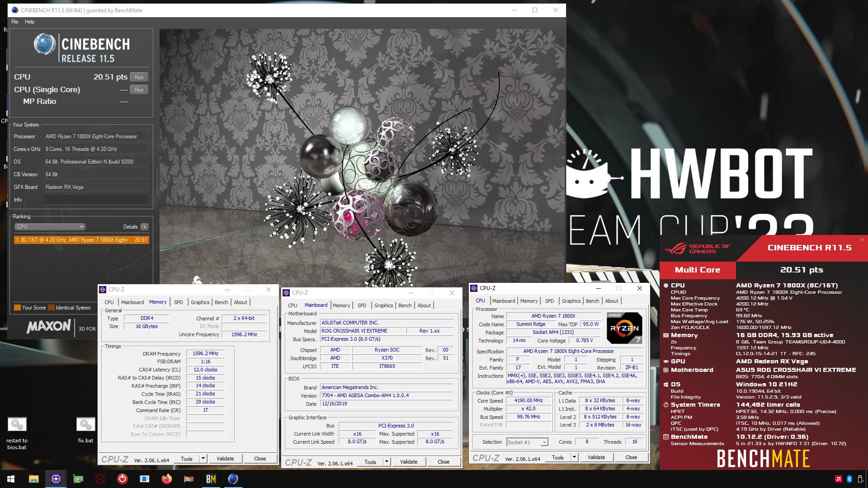Open the File menu in Cinebench
The image size is (868, 488).
(15, 22)
